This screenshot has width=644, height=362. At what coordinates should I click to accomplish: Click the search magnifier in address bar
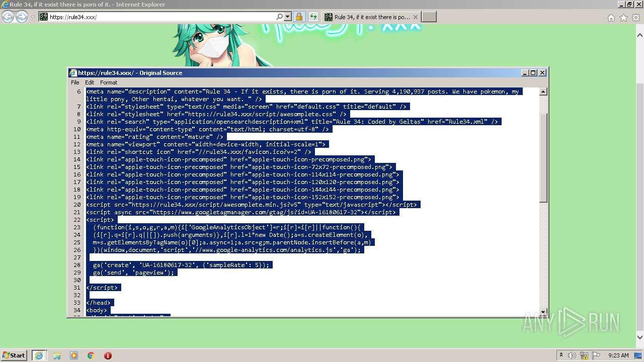(280, 17)
